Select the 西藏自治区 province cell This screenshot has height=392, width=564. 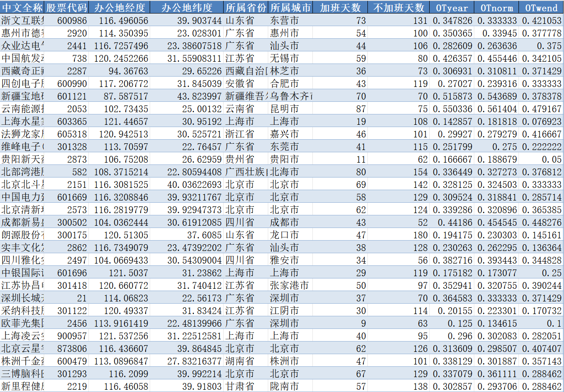click(246, 71)
